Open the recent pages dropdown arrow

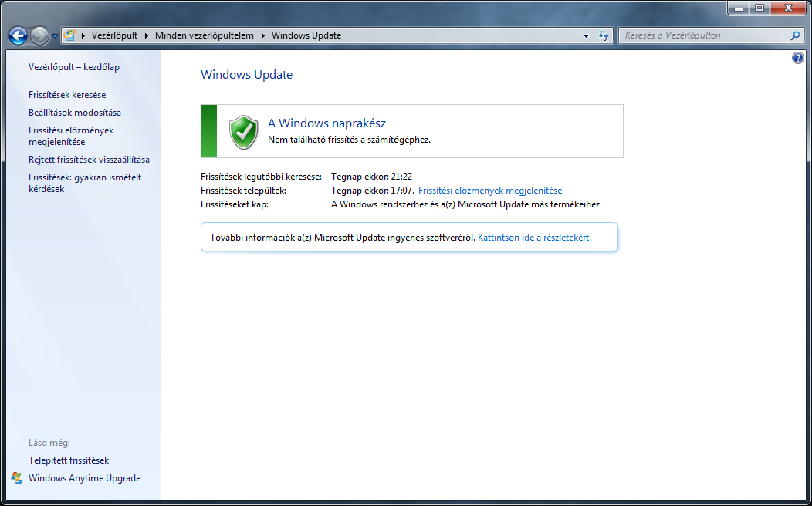point(55,36)
